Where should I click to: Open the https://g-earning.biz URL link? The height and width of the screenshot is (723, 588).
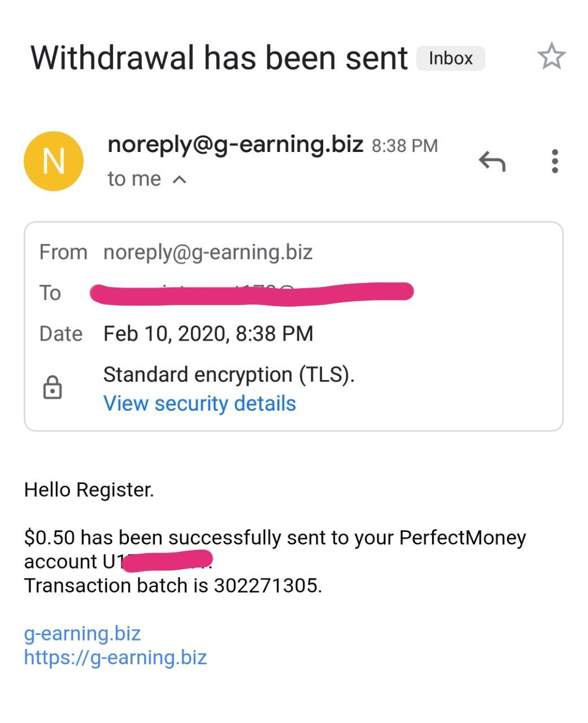click(115, 657)
